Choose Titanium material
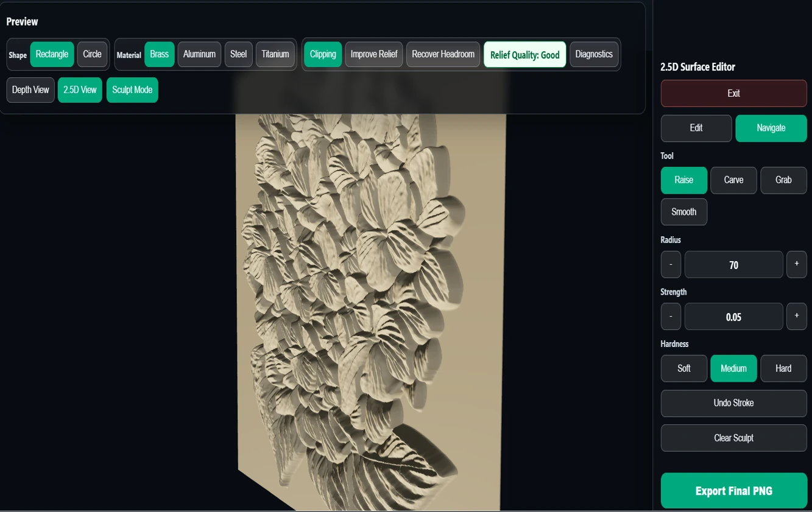Image resolution: width=812 pixels, height=512 pixels. pos(275,54)
